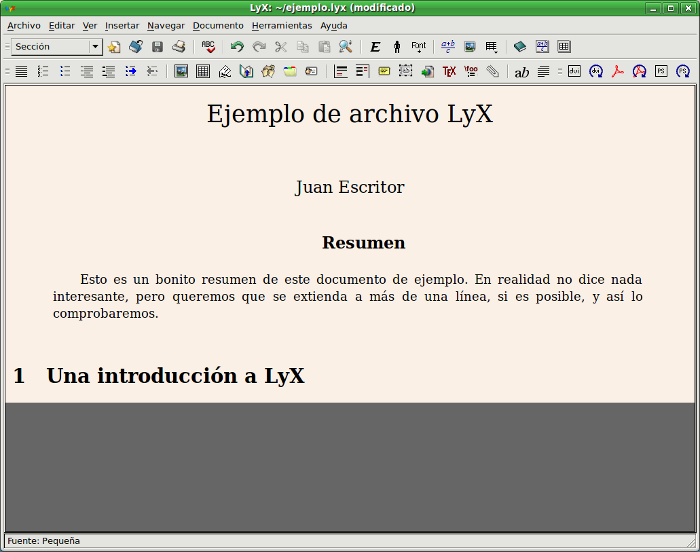Image resolution: width=700 pixels, height=552 pixels.
Task: Insert nomenclature entry icon
Action: point(312,71)
